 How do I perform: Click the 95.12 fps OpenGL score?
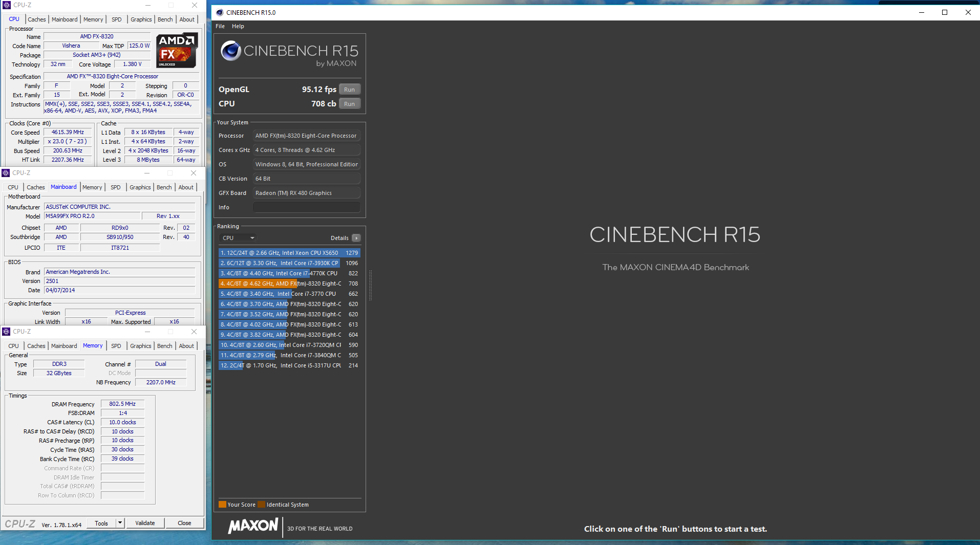coord(319,89)
